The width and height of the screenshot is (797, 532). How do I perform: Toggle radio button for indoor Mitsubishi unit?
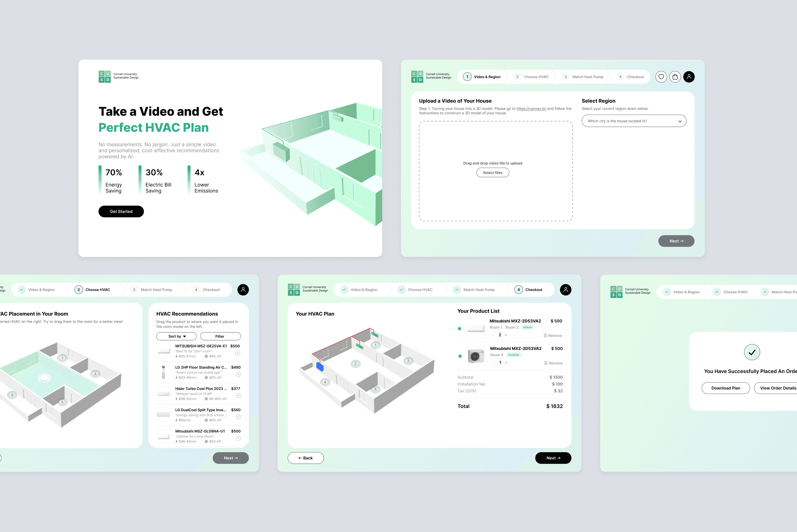point(459,328)
